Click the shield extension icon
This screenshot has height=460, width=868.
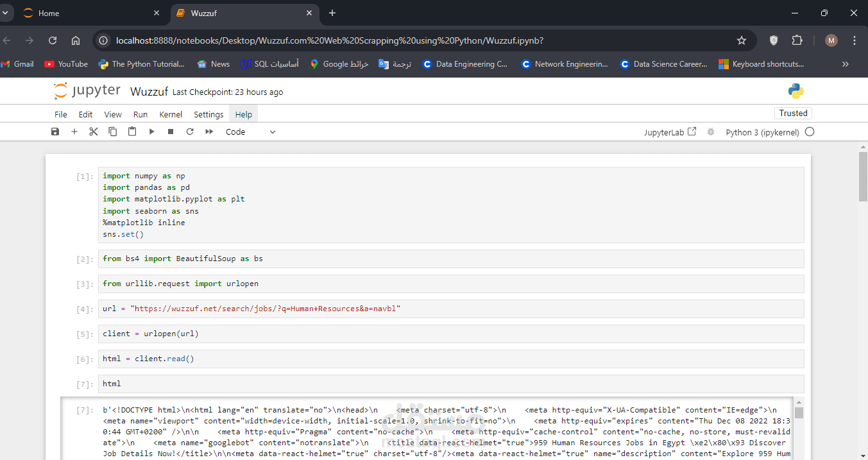[x=774, y=40]
